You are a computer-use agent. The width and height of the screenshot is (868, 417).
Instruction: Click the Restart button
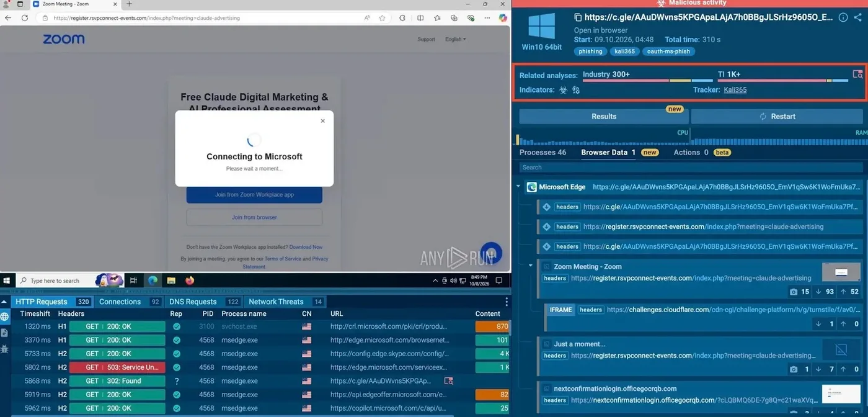pos(777,116)
